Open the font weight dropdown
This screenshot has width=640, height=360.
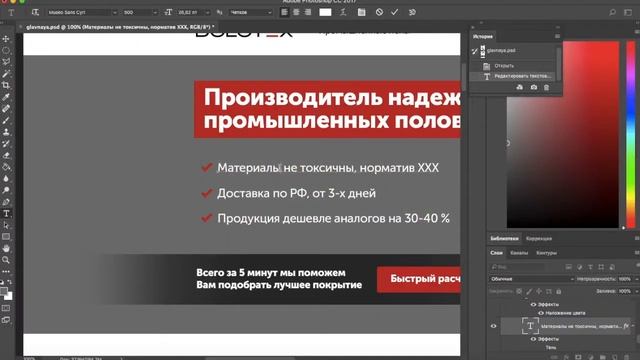click(x=140, y=13)
